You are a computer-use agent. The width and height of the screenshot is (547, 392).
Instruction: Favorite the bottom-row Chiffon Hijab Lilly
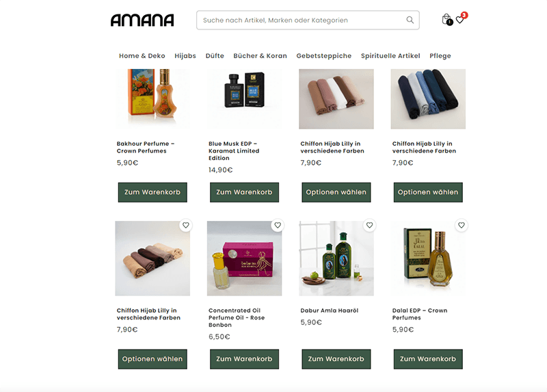(x=185, y=225)
